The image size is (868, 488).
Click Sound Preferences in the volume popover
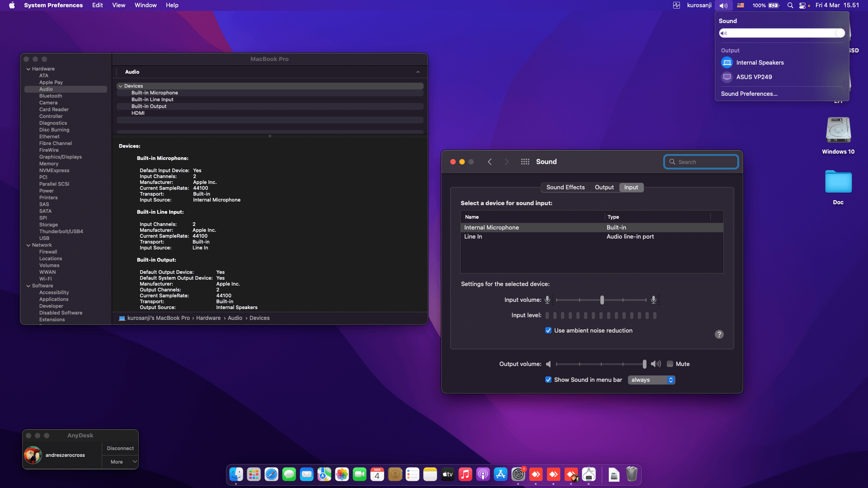pyautogui.click(x=749, y=94)
